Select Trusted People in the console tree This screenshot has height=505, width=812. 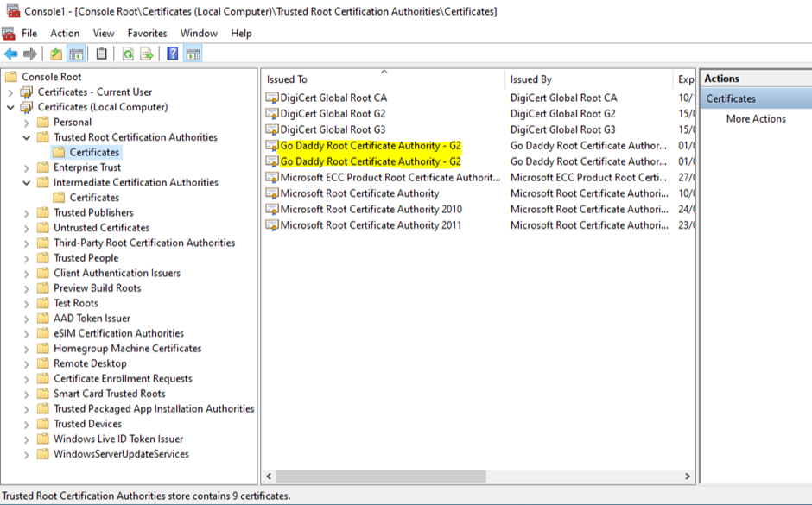pos(86,257)
